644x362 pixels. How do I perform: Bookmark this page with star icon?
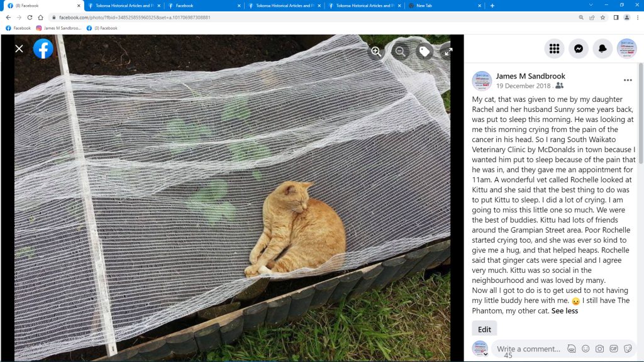pos(602,17)
